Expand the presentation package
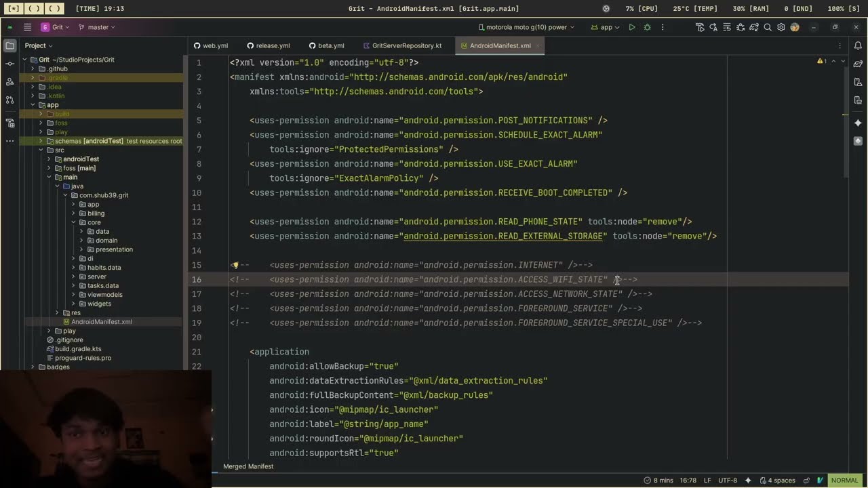Image resolution: width=868 pixels, height=488 pixels. (x=81, y=249)
